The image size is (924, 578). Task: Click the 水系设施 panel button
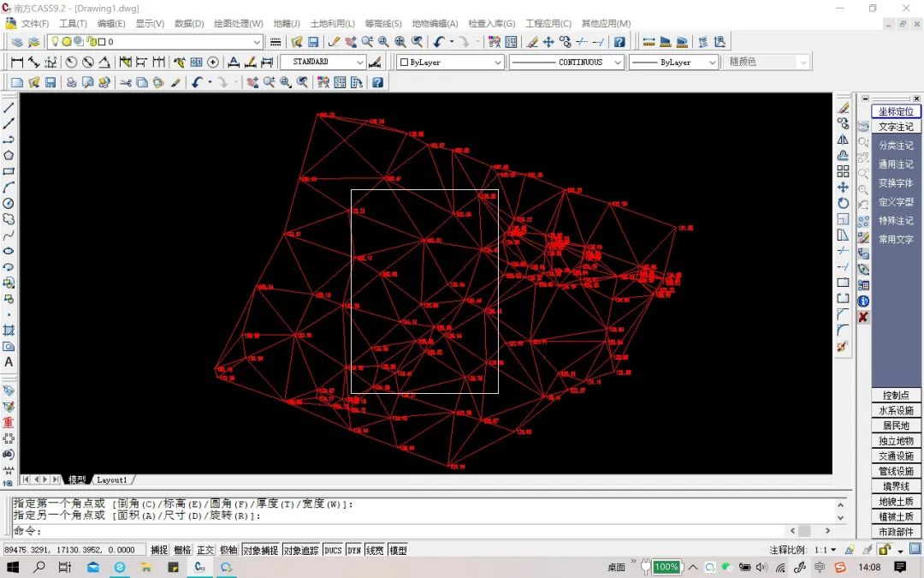click(x=896, y=410)
